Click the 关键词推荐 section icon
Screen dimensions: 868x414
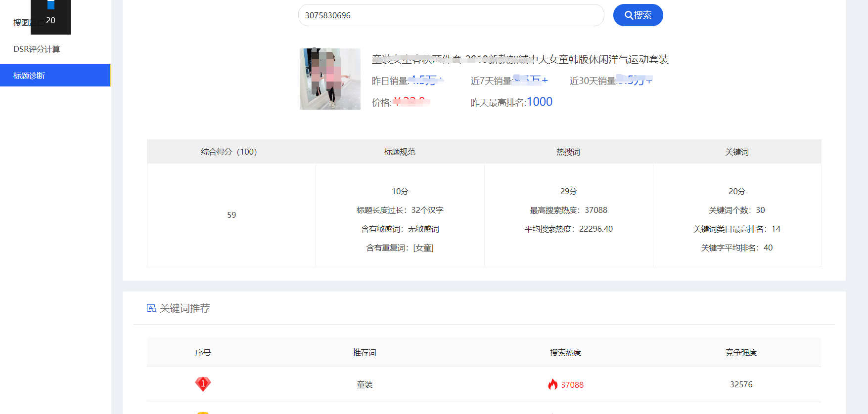151,308
